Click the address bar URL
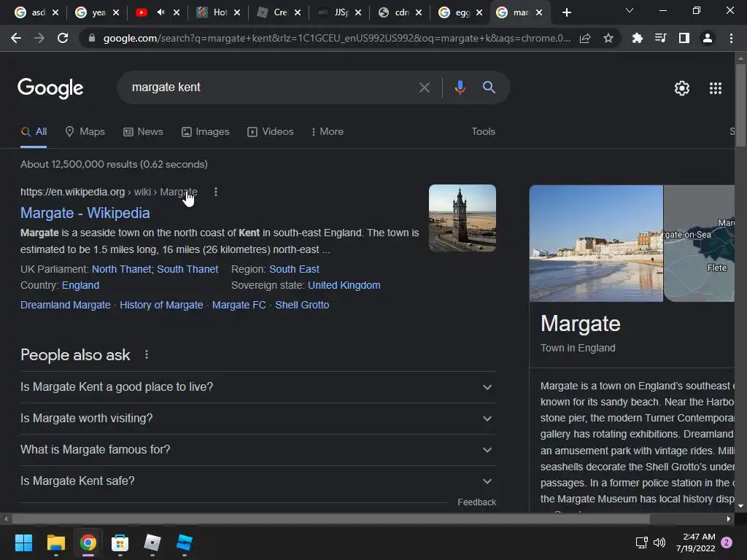Viewport: 747px width, 560px height. click(x=336, y=38)
